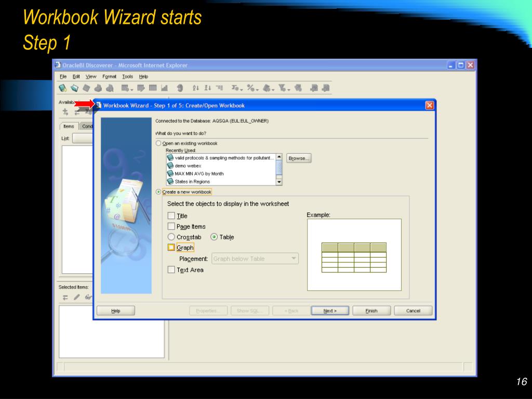
Task: Click the disabled < Back button
Action: 291,311
